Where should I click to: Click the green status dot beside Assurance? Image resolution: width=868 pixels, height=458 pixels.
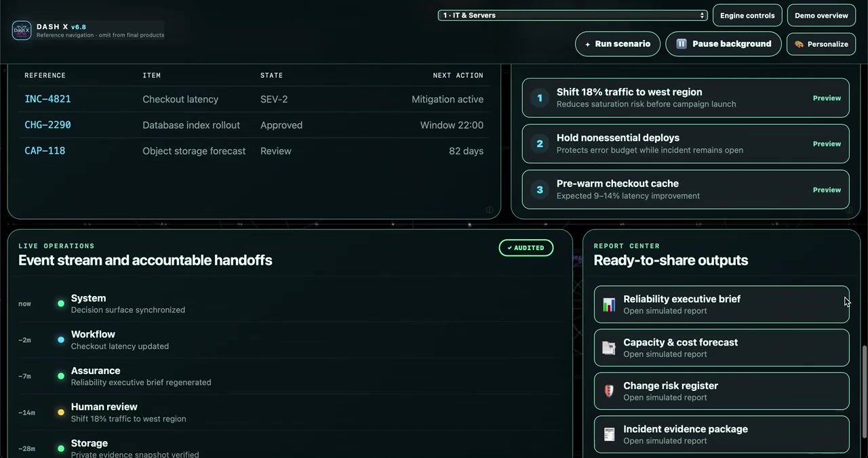61,376
